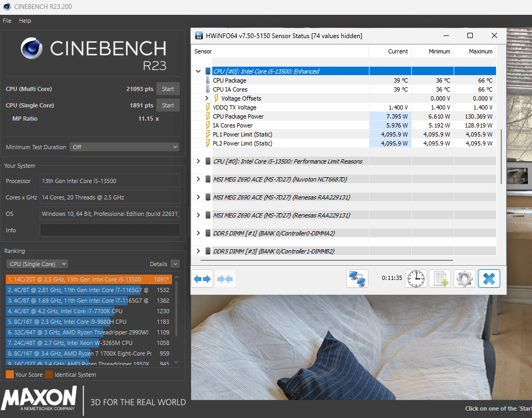Click the ranking list scroll down arrow

176,362
